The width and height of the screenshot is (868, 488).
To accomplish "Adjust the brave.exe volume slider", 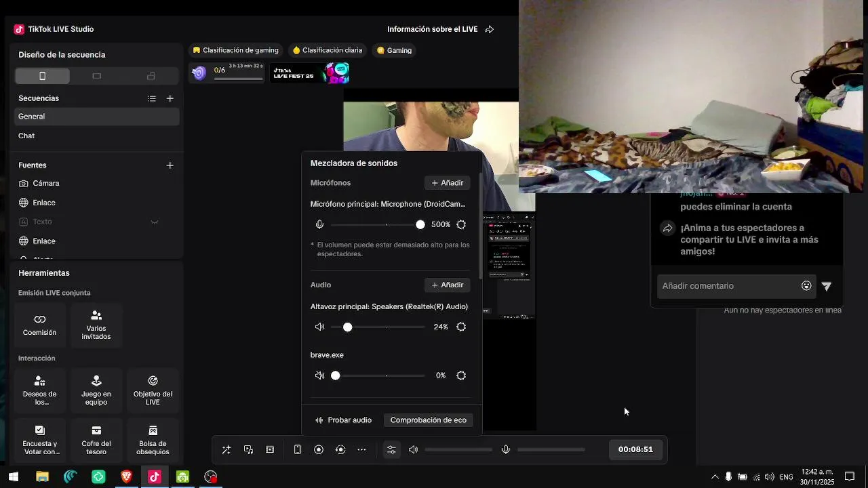I will [x=378, y=375].
